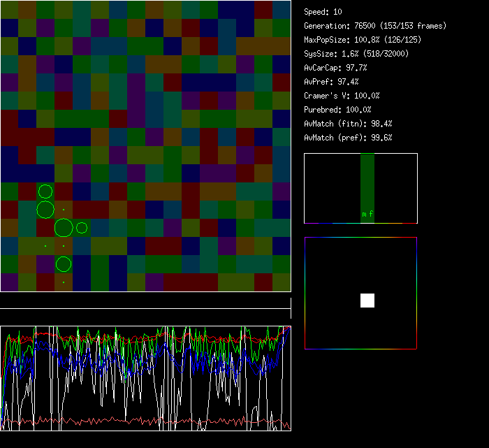Click the Generation counter text
489x448 pixels.
click(x=375, y=26)
